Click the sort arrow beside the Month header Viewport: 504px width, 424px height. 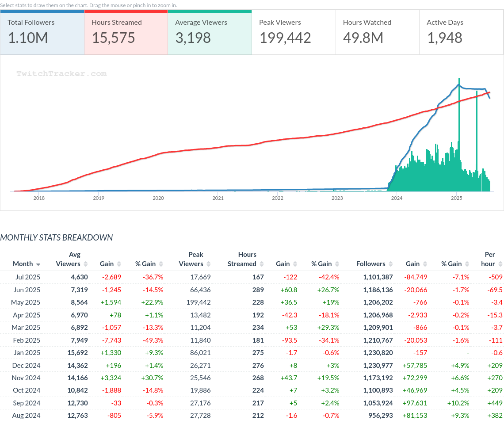(x=38, y=264)
